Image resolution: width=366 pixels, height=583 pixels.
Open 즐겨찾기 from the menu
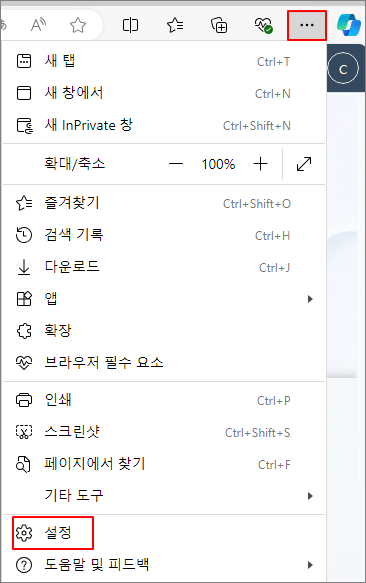pos(164,203)
